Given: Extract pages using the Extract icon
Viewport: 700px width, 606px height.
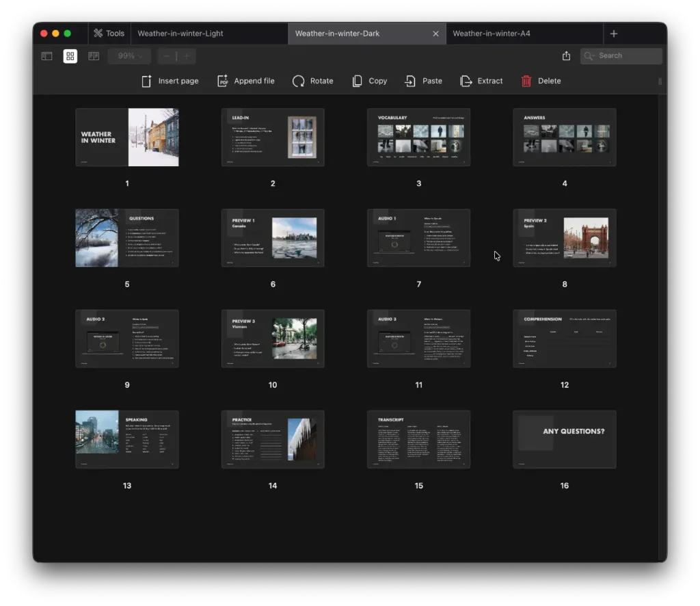Looking at the screenshot, I should pyautogui.click(x=466, y=81).
